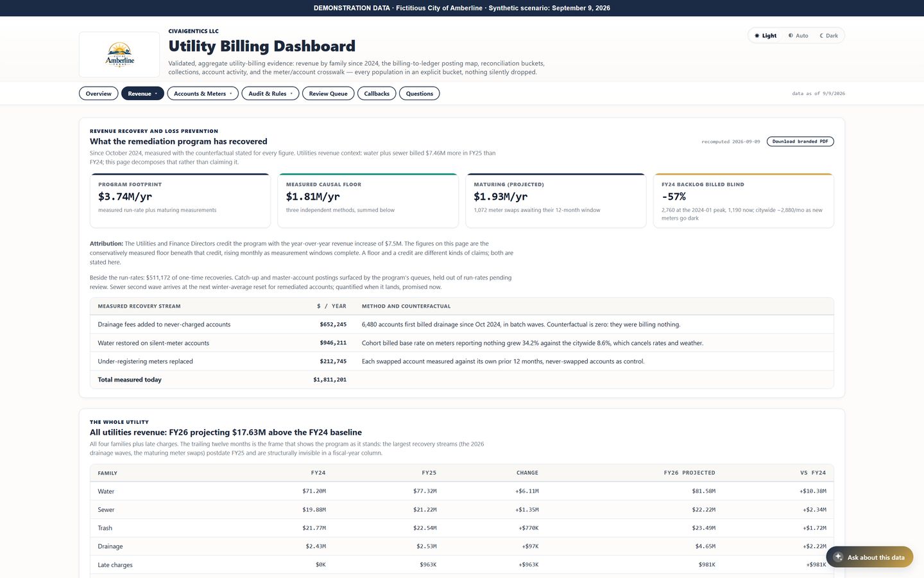Image resolution: width=924 pixels, height=578 pixels.
Task: Enable the Dark theme
Action: coord(829,36)
